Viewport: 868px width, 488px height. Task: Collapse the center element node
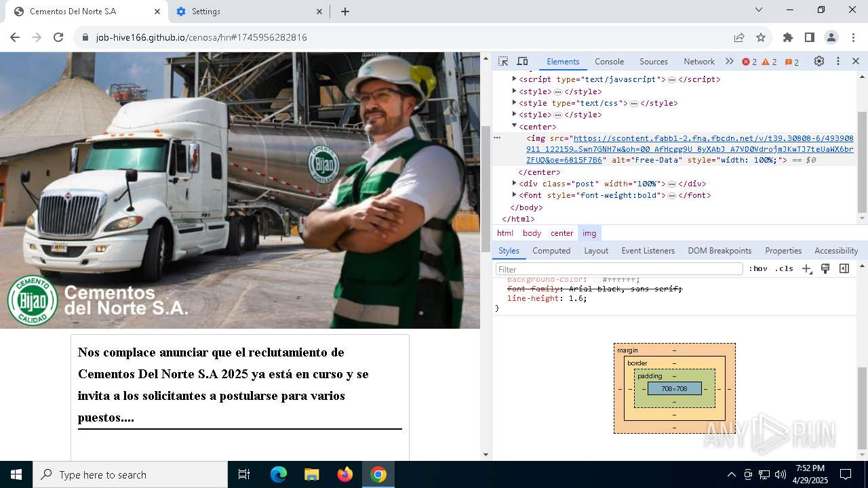click(x=515, y=126)
